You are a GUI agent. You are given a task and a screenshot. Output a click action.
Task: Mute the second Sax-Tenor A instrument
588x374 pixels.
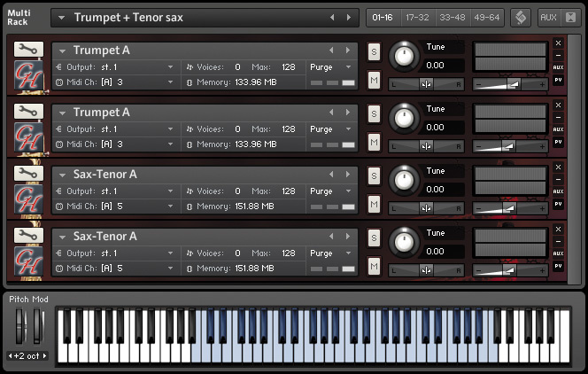point(374,266)
